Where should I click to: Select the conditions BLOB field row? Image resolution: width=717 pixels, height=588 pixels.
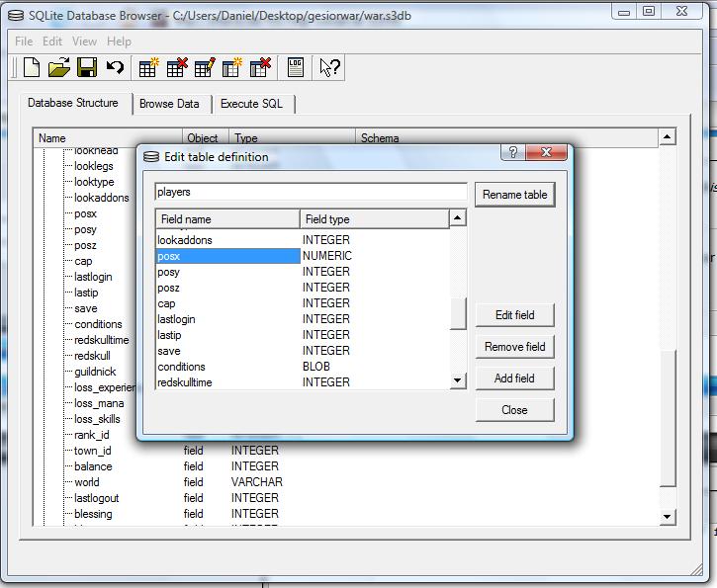pyautogui.click(x=303, y=367)
